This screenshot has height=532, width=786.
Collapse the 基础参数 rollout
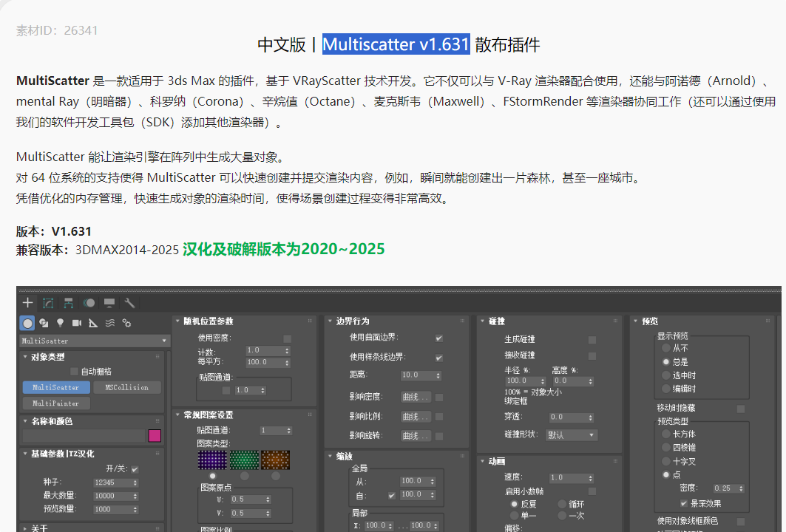point(25,454)
